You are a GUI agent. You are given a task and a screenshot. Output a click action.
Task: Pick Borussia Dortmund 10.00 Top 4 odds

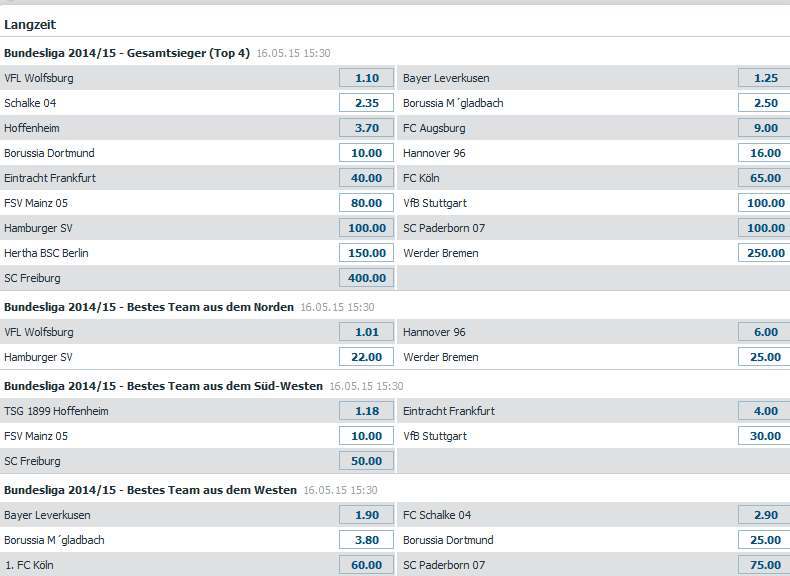point(366,153)
